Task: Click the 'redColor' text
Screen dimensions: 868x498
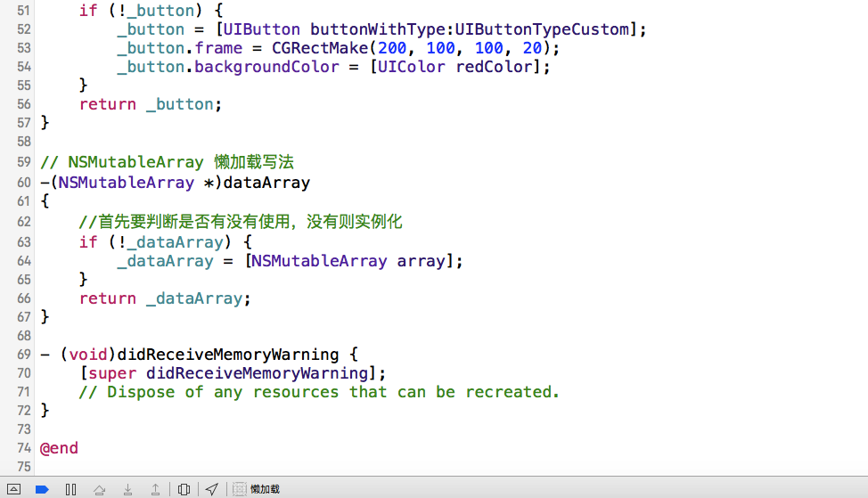Action: [495, 67]
